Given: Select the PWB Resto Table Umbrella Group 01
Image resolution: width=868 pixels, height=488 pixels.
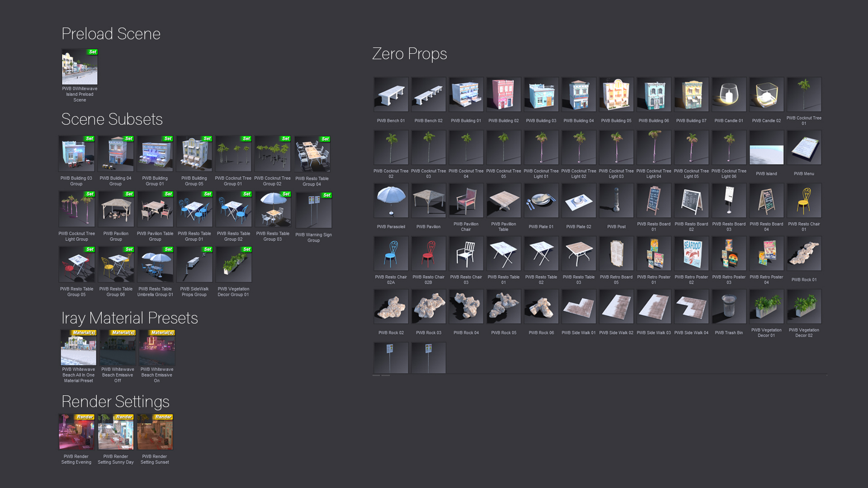Looking at the screenshot, I should pos(155,264).
